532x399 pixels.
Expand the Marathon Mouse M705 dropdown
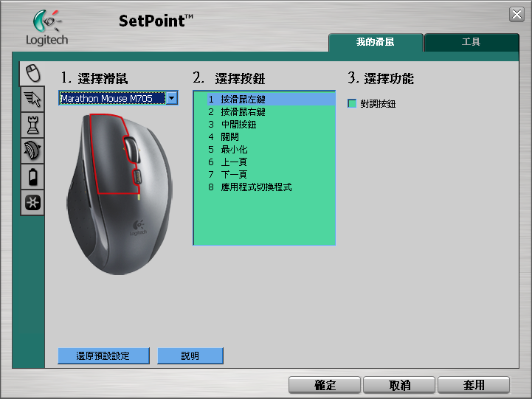click(x=172, y=98)
